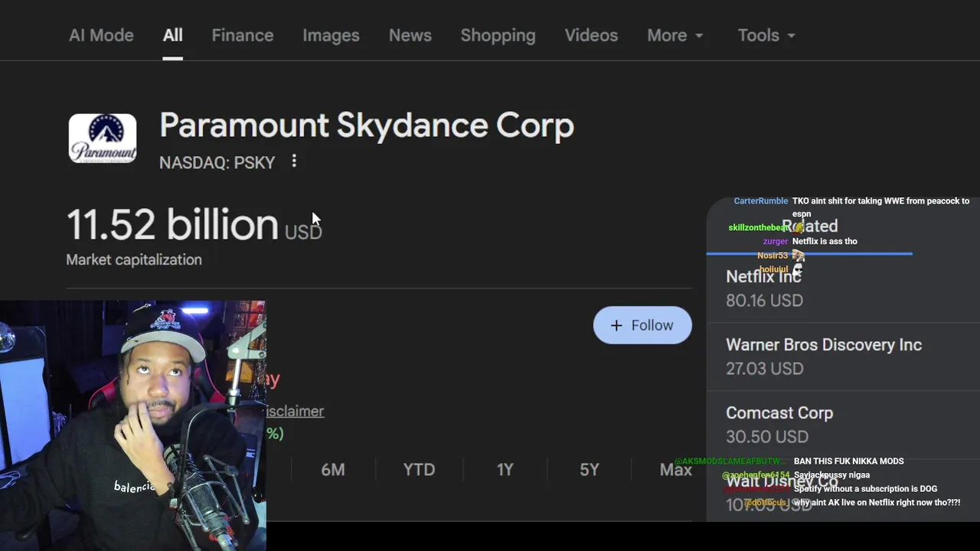Click the Disclaimer link
980x551 pixels.
[x=296, y=411]
